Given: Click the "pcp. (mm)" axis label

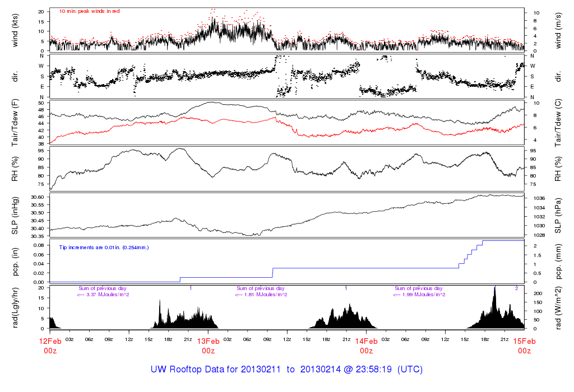Looking at the screenshot, I should [558, 262].
